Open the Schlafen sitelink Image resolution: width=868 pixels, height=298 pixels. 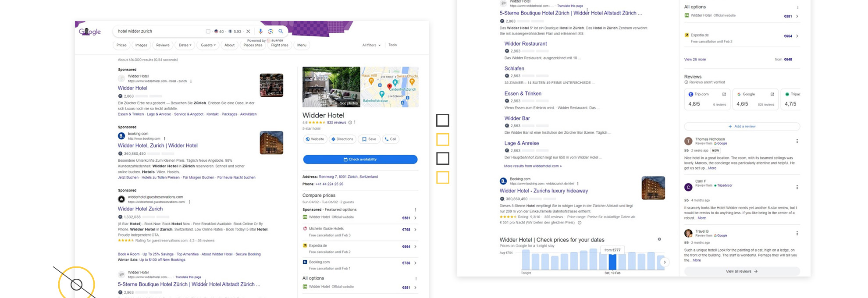(514, 69)
